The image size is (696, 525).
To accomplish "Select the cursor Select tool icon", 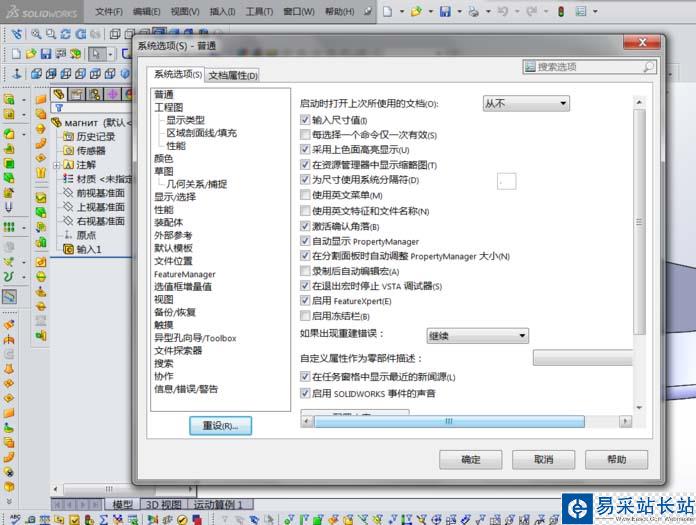I will click(x=96, y=54).
